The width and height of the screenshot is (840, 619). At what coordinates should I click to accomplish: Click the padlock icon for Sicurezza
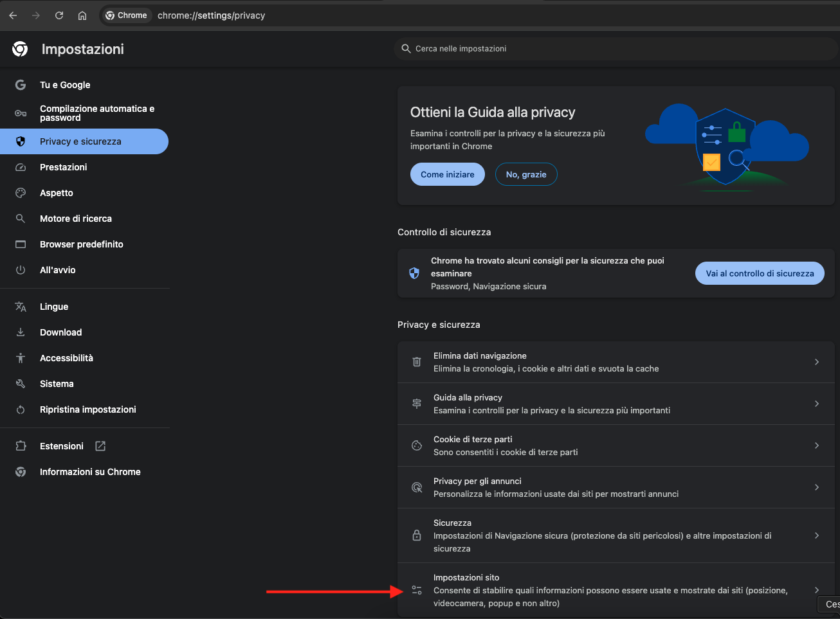pos(417,535)
